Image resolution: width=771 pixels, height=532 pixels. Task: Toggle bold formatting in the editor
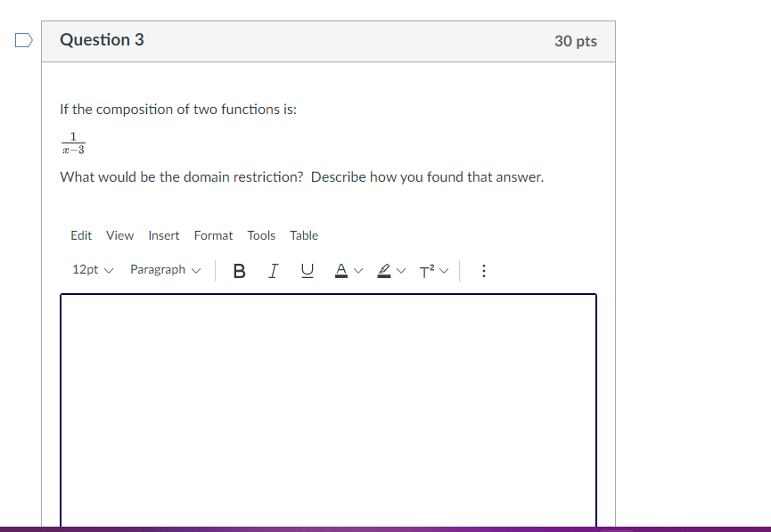coord(239,270)
